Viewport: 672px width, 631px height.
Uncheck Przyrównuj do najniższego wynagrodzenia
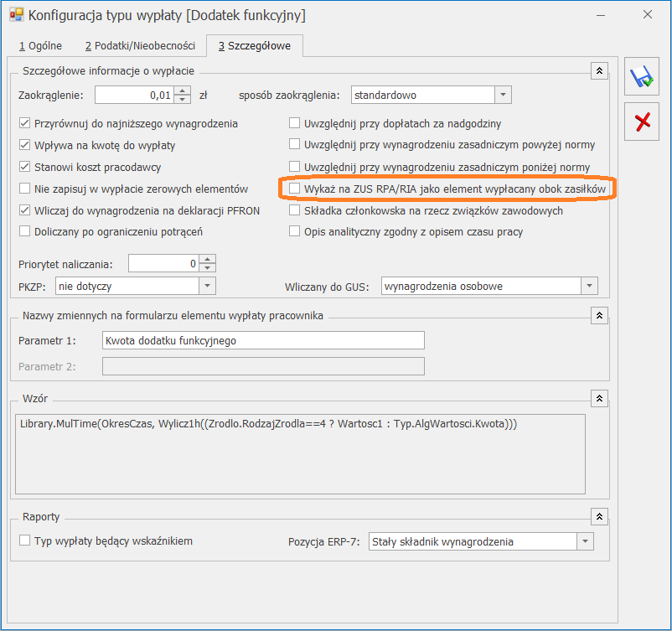24,123
